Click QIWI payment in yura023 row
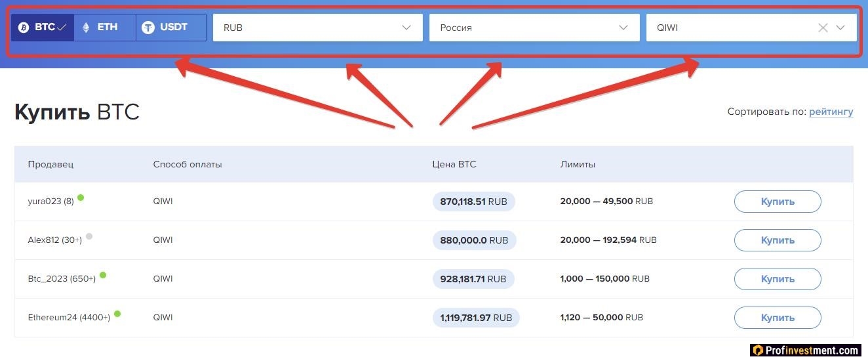This screenshot has height=363, width=868. [x=163, y=202]
